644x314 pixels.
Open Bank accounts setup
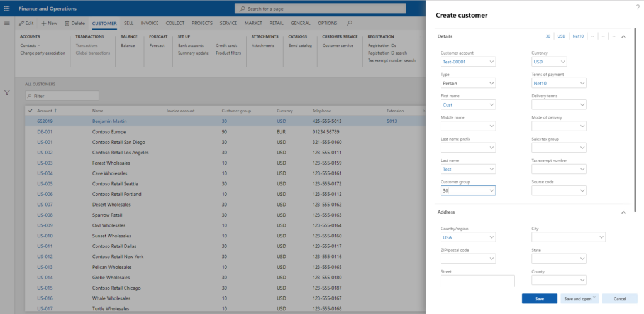coord(191,45)
